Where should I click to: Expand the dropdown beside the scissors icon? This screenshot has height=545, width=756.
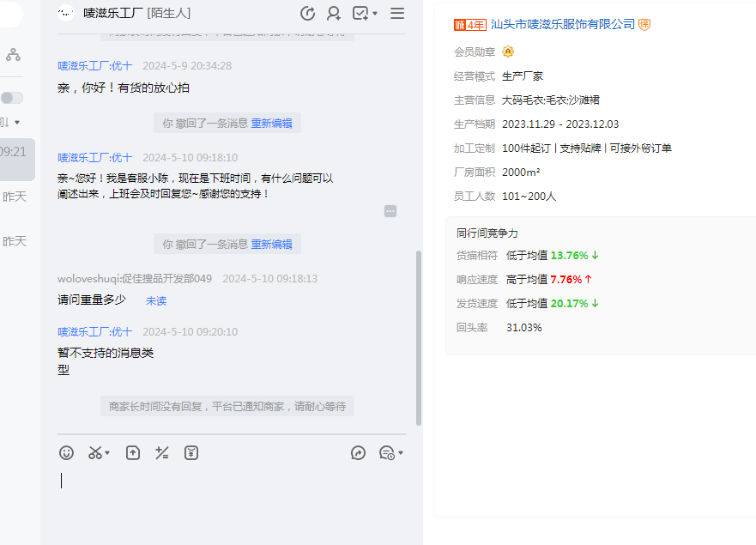coord(108,454)
